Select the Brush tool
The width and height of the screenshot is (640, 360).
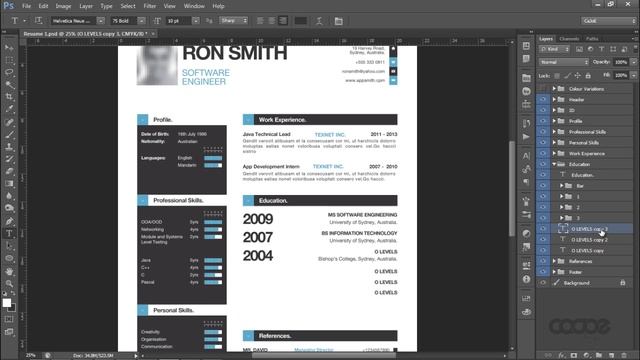9,134
